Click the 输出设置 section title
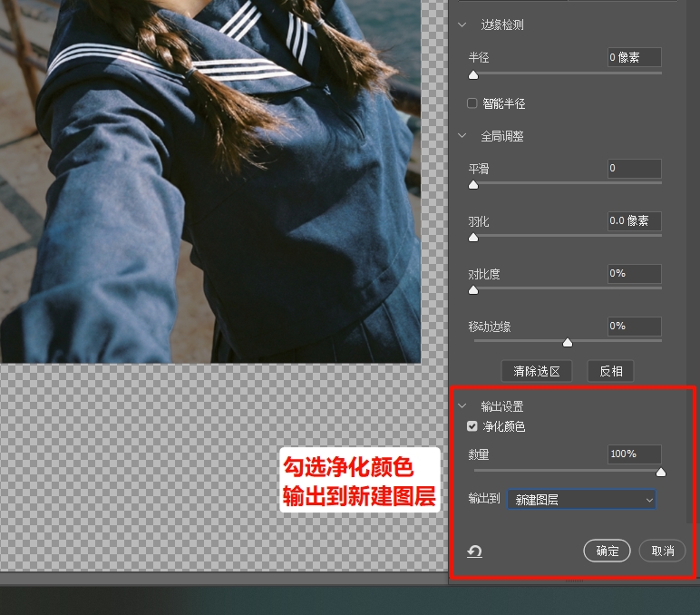Image resolution: width=700 pixels, height=615 pixels. coord(502,406)
